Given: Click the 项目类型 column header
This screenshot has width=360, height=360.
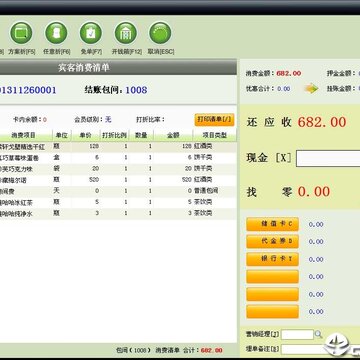Looking at the screenshot, I should tap(215, 135).
